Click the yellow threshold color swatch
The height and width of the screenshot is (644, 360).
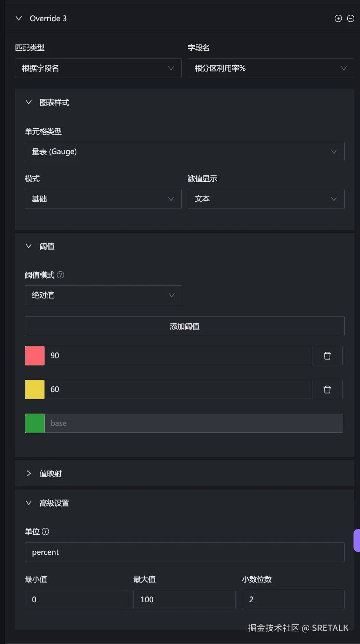[x=35, y=389]
